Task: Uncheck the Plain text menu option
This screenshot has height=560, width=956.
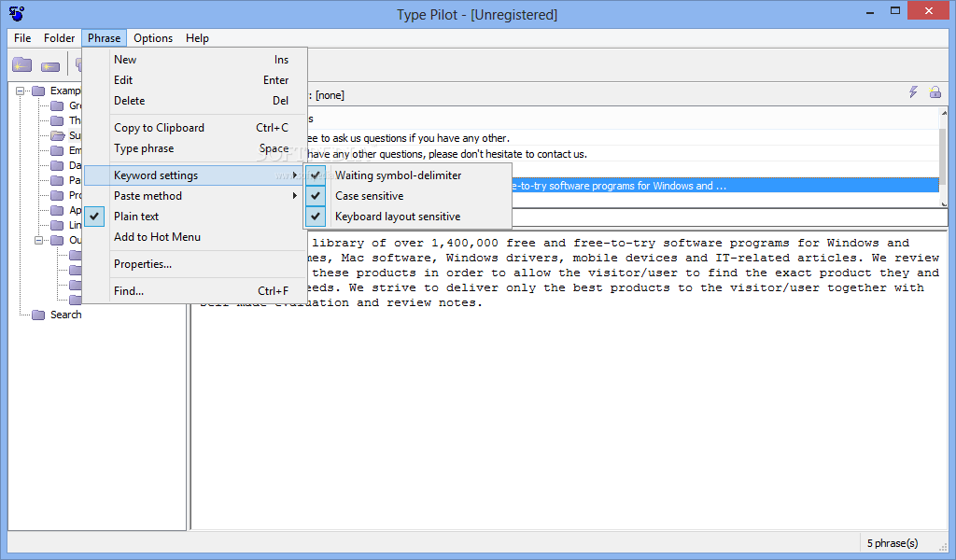Action: pyautogui.click(x=194, y=217)
